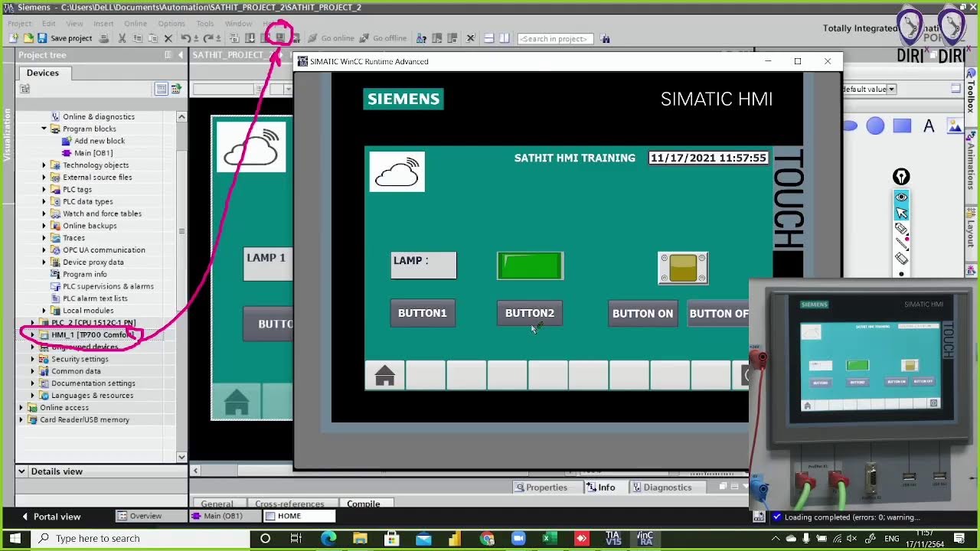Viewport: 980px width, 551px height.
Task: Click the Split editor horizontally toolbar icon
Action: [x=488, y=38]
